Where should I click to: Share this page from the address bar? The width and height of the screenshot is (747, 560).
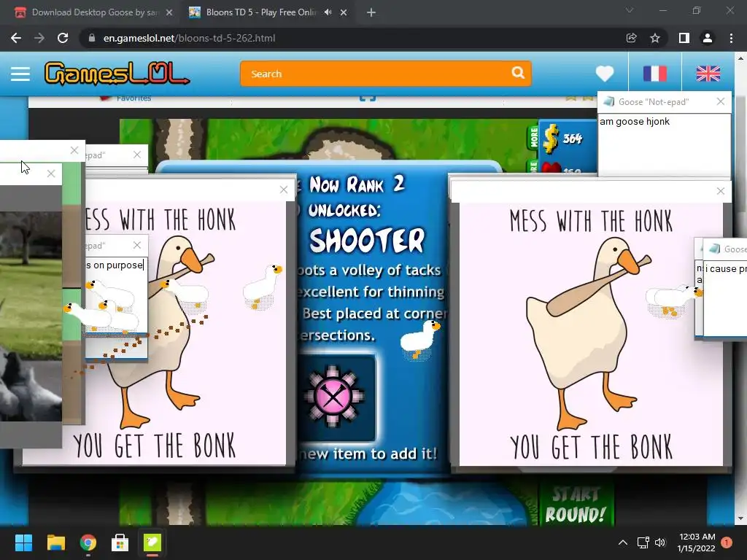click(631, 38)
